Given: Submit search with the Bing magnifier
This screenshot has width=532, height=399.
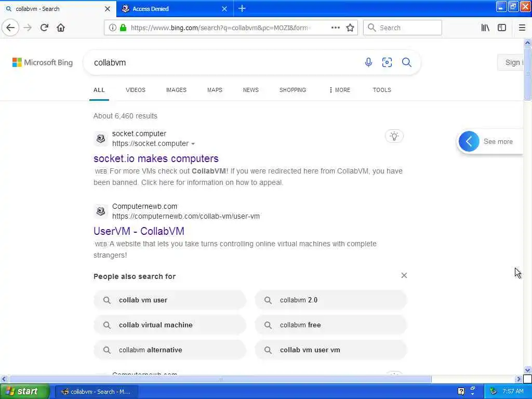Looking at the screenshot, I should pos(406,62).
